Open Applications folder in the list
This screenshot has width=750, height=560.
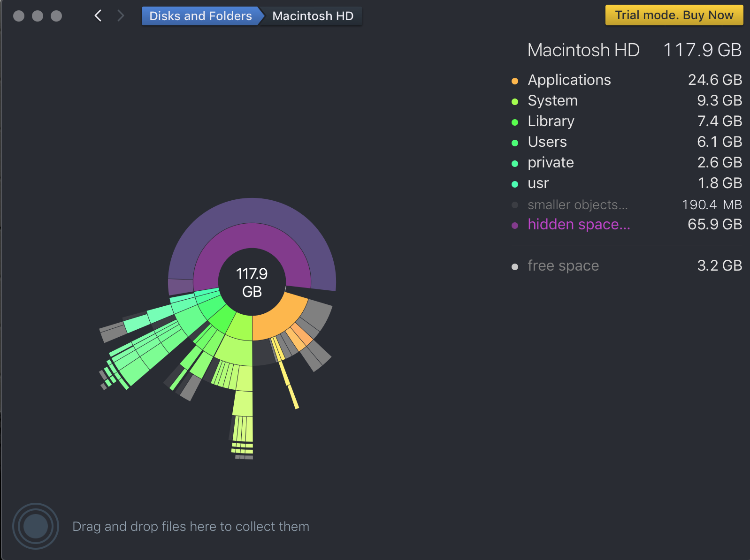click(x=627, y=80)
